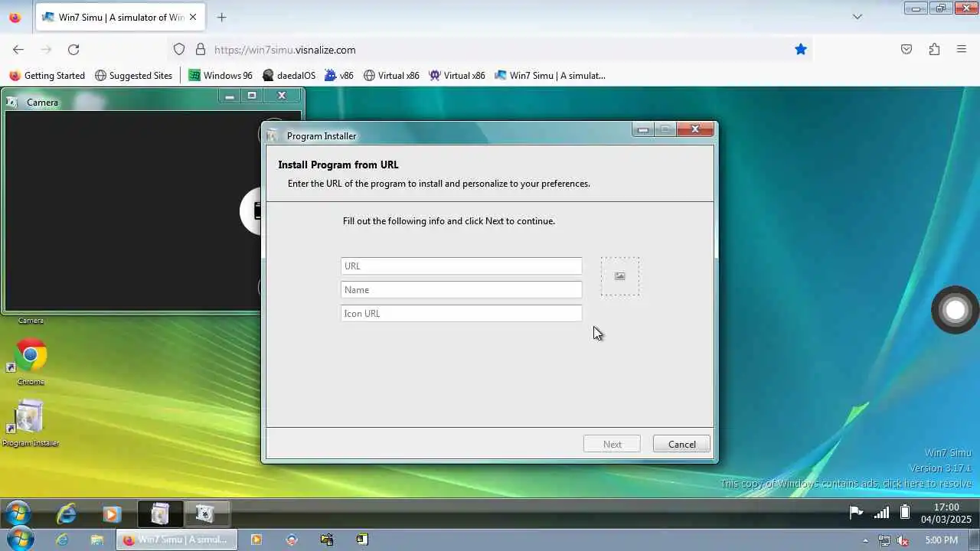Expand the list all tabs chevron
The width and height of the screenshot is (980, 551).
(857, 17)
